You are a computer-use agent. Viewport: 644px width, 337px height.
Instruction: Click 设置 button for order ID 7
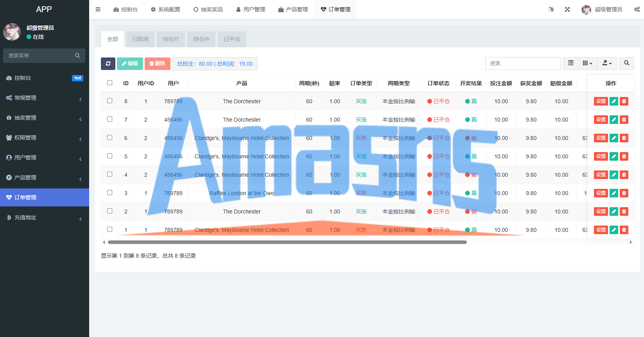tap(601, 120)
